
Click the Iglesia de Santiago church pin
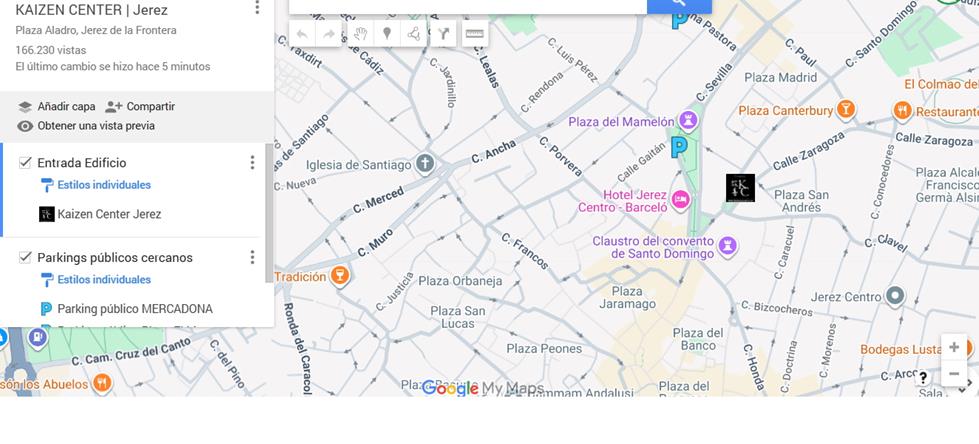coord(425,164)
